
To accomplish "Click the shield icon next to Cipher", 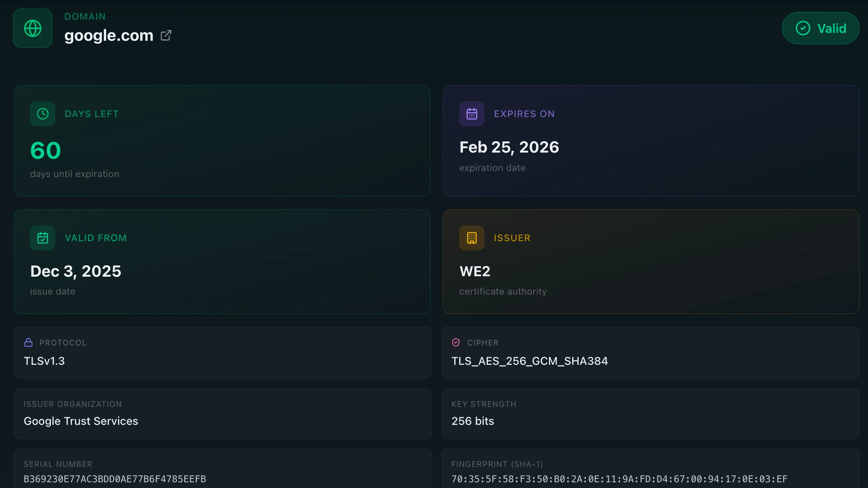I will tap(456, 342).
